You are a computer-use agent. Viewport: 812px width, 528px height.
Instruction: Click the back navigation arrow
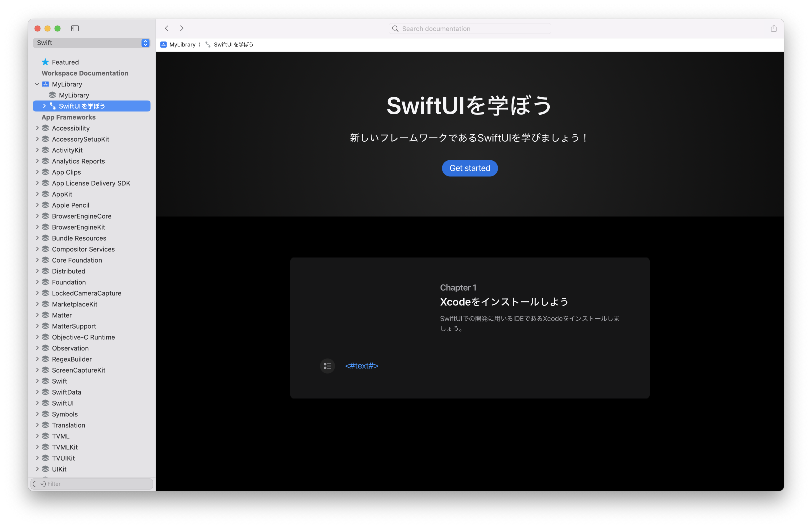(x=167, y=28)
